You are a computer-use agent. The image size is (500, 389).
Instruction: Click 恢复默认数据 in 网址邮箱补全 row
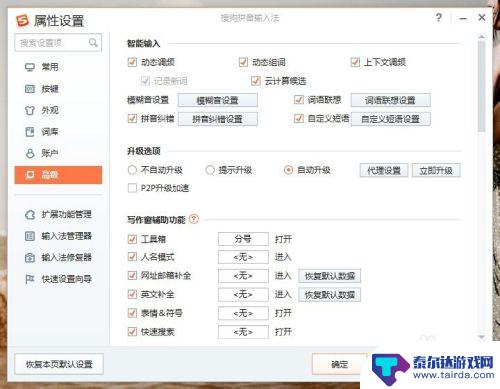click(x=330, y=276)
